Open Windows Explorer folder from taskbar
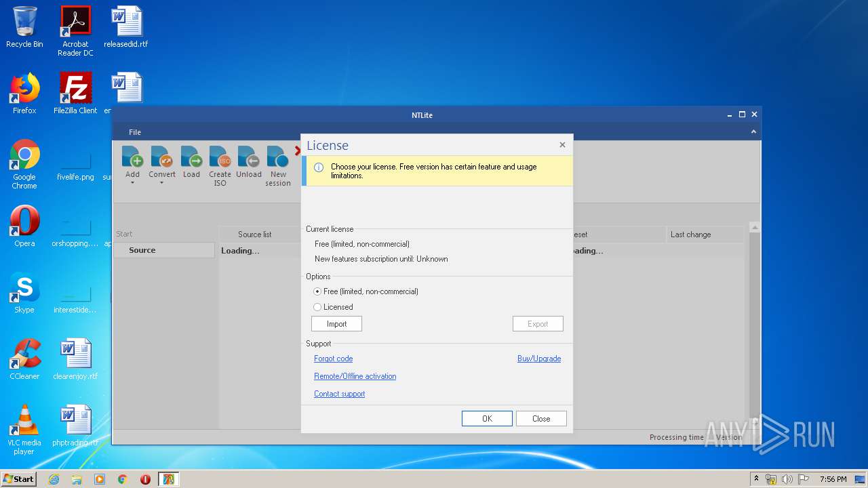 click(77, 479)
